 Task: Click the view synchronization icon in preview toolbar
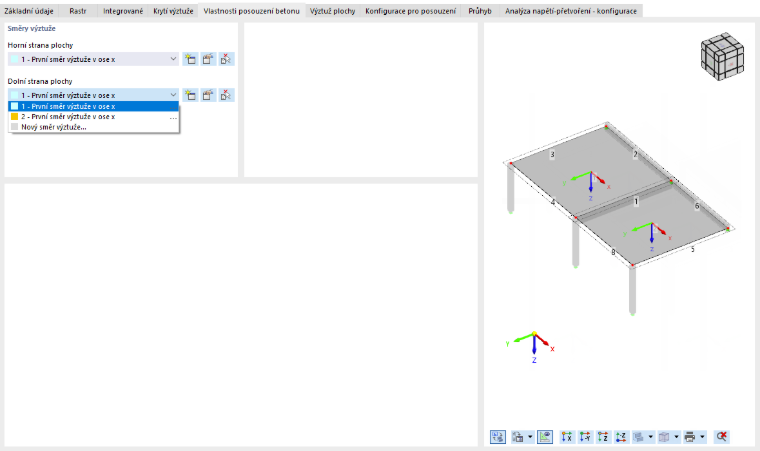[x=498, y=437]
